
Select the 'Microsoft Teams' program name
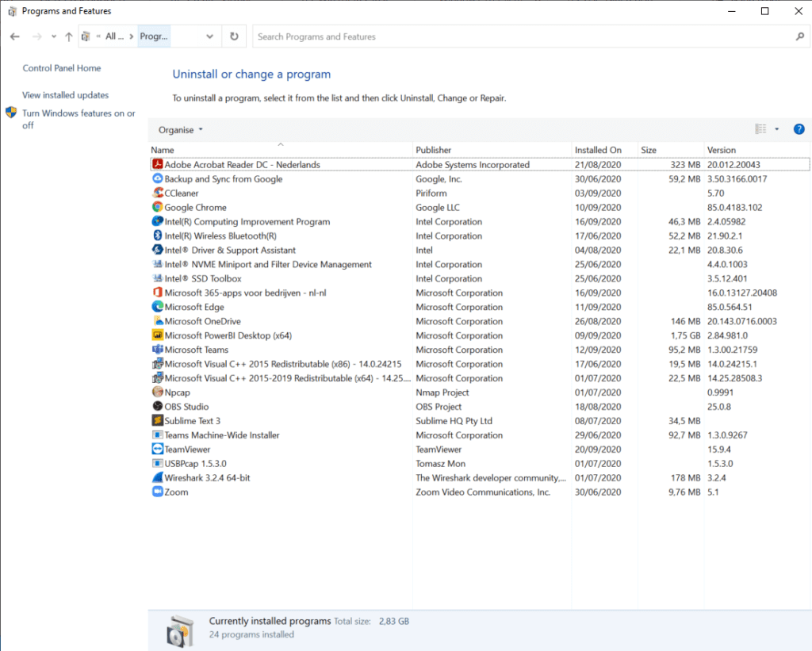(197, 350)
